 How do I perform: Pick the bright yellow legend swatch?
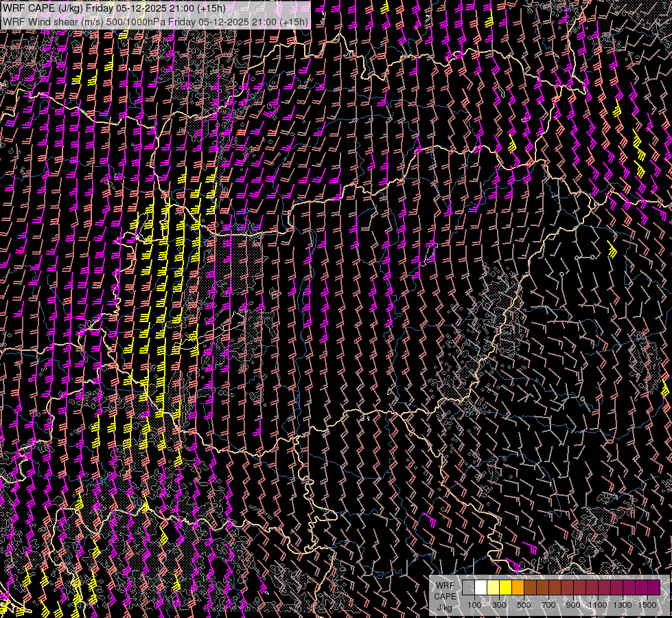pos(505,587)
